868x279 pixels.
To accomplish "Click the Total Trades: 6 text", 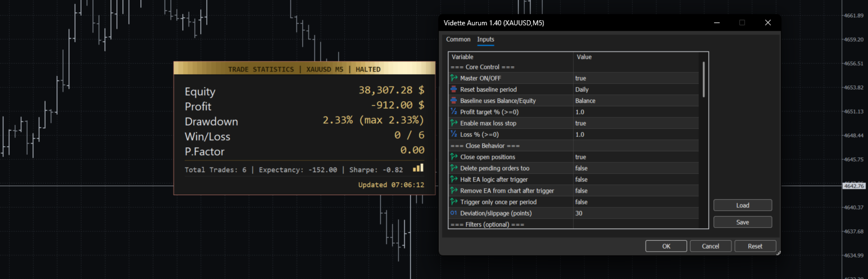I will 216,170.
